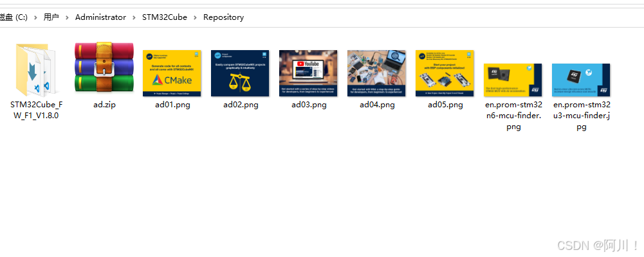Viewport: 644px width, 257px height.
Task: Expand the chevron after Administrator
Action: click(x=134, y=17)
